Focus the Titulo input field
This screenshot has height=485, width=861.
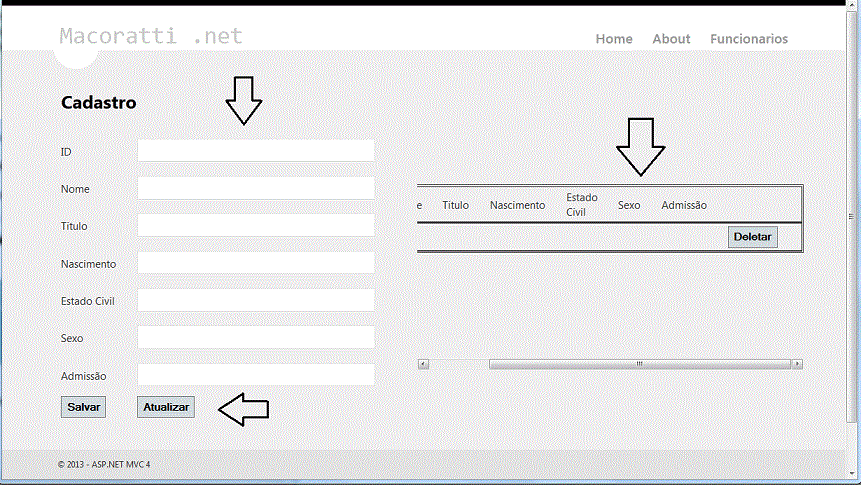[x=256, y=226]
